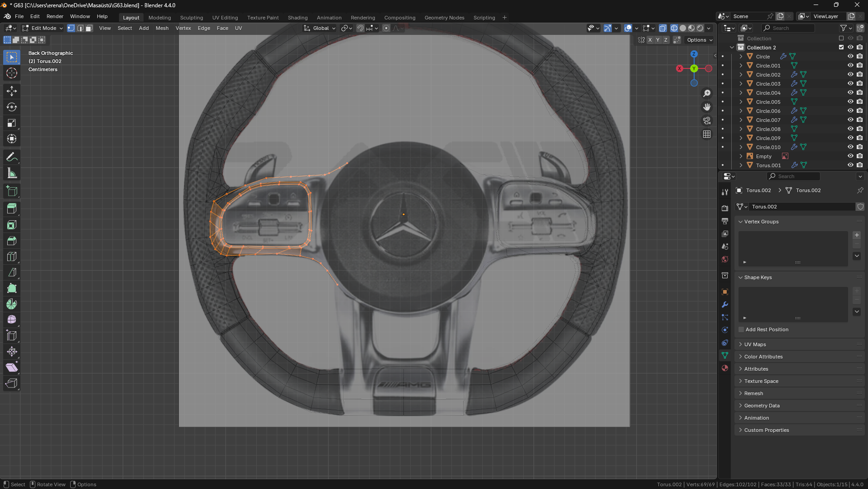The image size is (868, 489).
Task: Open the Global orientation dropdown
Action: 320,28
